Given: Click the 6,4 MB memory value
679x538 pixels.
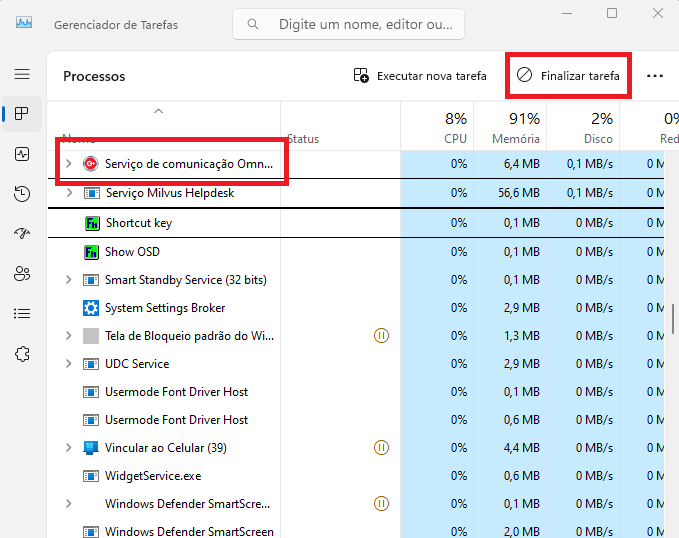Looking at the screenshot, I should [522, 164].
